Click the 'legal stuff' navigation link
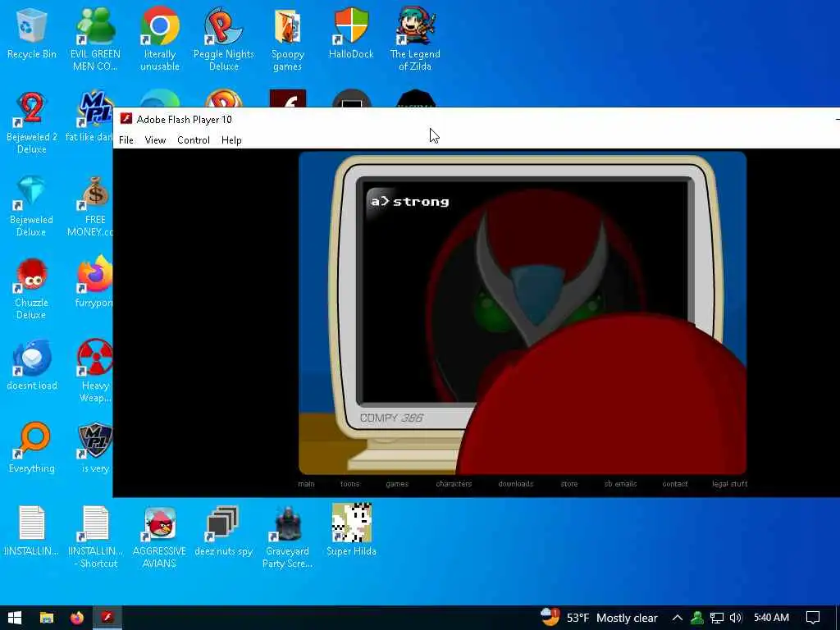840x630 pixels. (x=729, y=484)
